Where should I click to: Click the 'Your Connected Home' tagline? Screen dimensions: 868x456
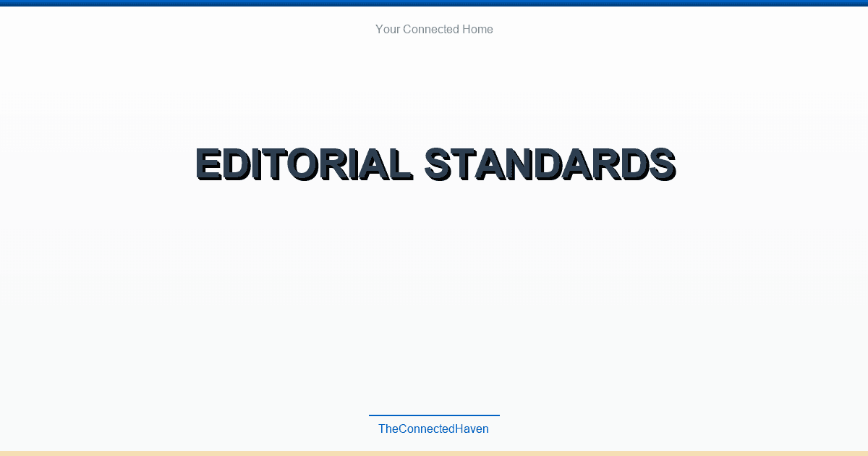(434, 30)
